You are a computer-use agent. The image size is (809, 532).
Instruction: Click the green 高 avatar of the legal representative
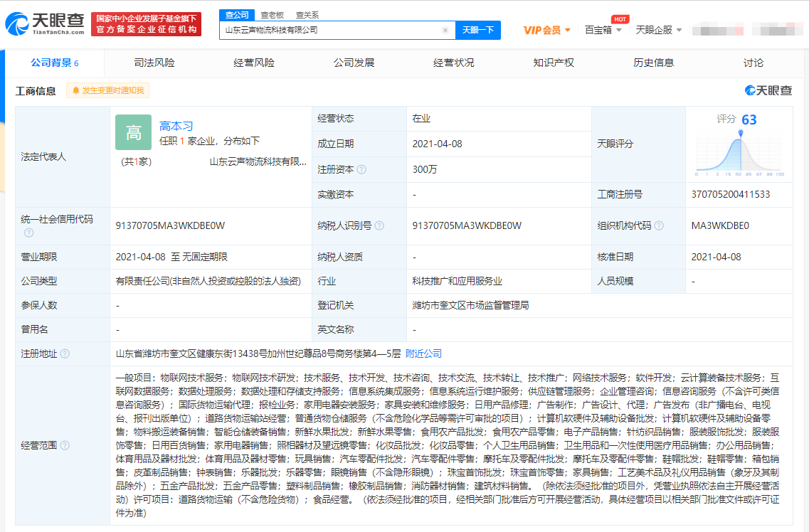[x=133, y=132]
